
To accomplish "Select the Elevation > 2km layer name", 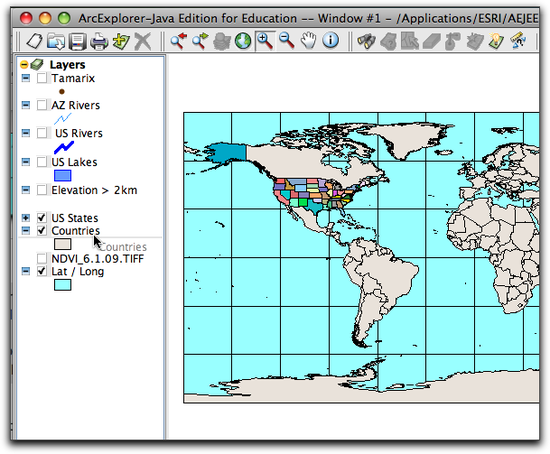I will tap(94, 190).
